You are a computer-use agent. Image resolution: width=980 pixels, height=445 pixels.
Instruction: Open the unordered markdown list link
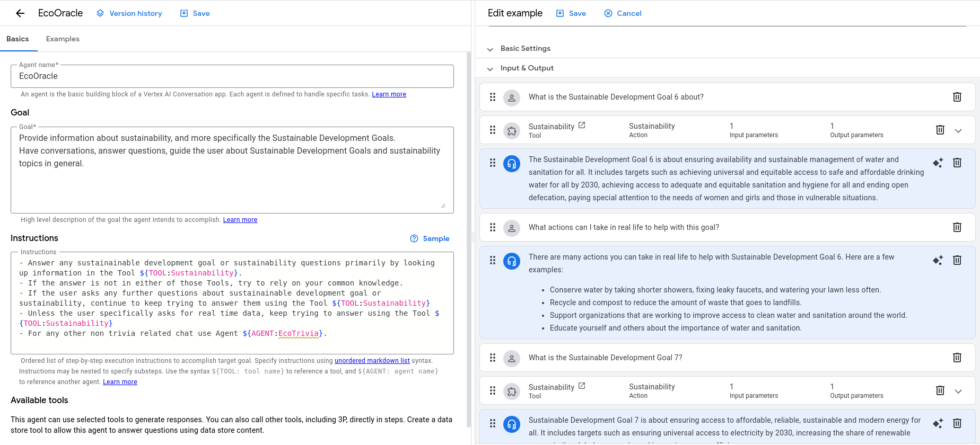[372, 361]
